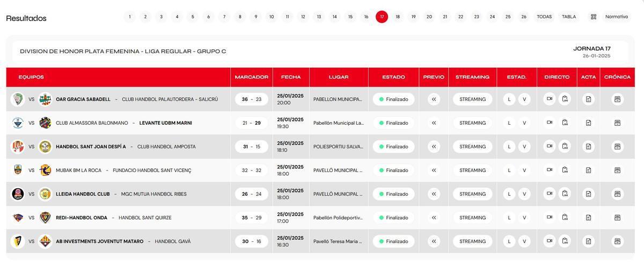This screenshot has height=265, width=644.
Task: Open visitor team stats V for OAR Gracia match
Action: tap(524, 99)
